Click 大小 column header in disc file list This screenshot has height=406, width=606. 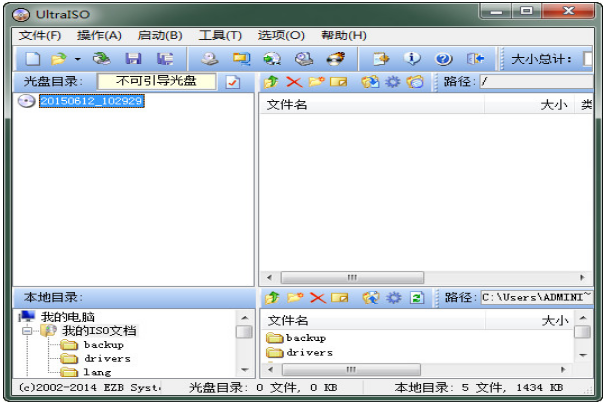(x=529, y=105)
